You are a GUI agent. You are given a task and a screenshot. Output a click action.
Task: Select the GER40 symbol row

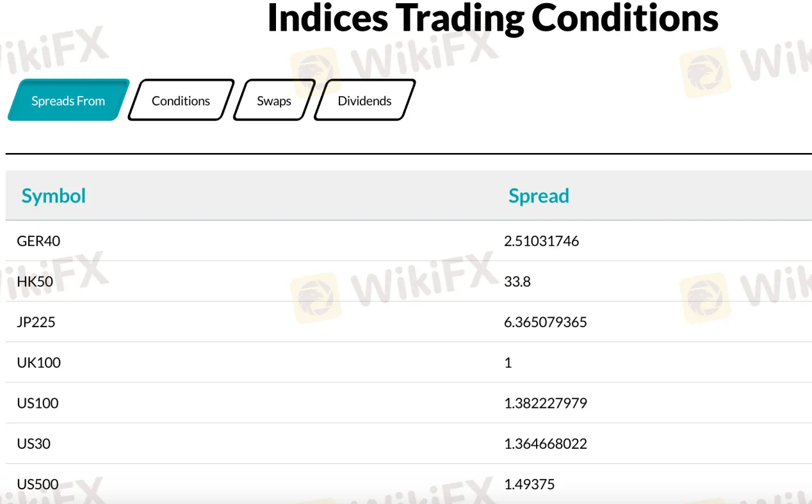coord(409,241)
